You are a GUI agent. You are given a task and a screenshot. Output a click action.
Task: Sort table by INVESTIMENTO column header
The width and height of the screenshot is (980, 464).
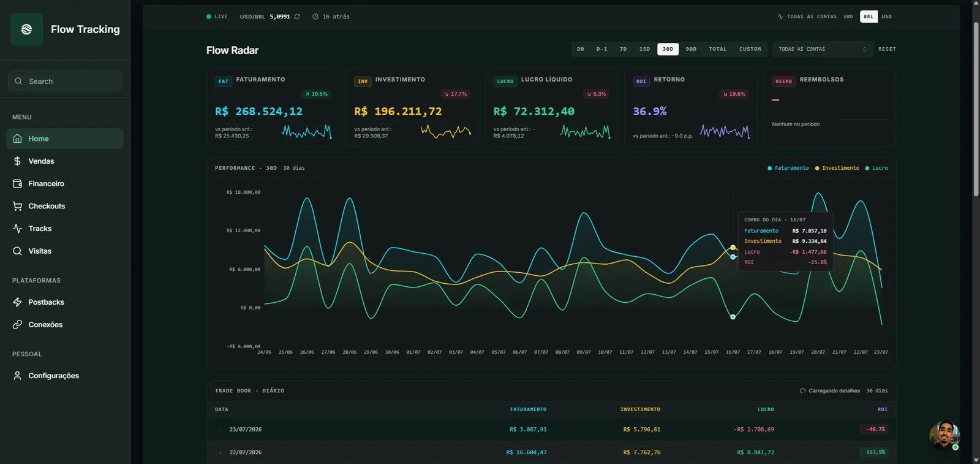pyautogui.click(x=640, y=409)
